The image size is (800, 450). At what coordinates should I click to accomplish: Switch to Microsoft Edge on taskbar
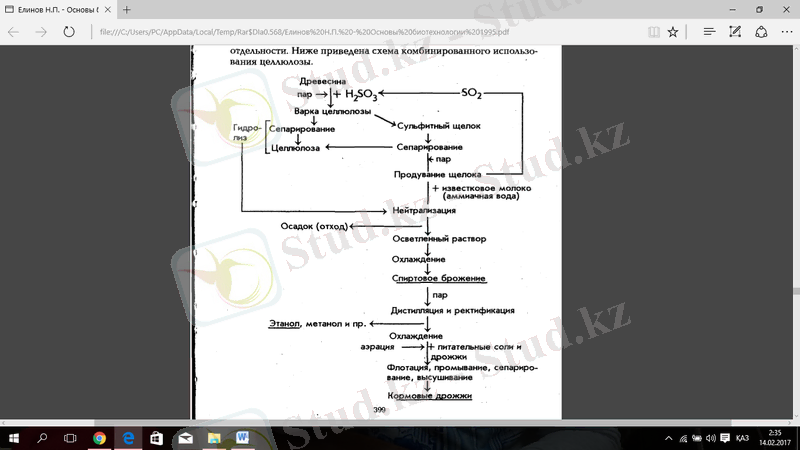128,438
